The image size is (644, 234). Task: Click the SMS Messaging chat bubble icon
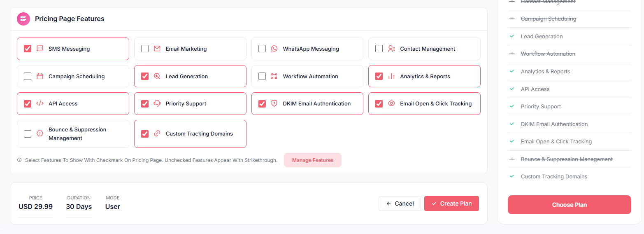40,49
